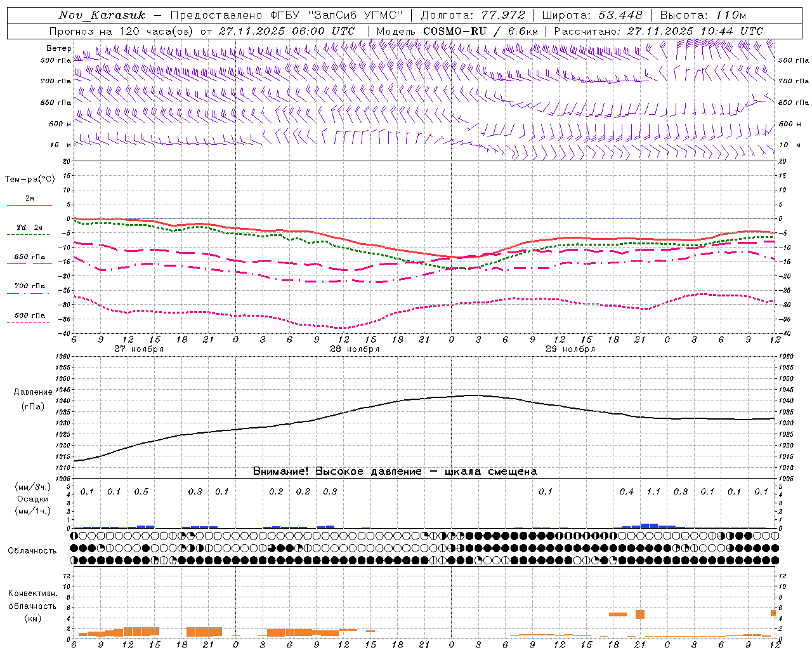Click the (мм/1ч.) unit label
The image size is (812, 650).
tap(33, 511)
